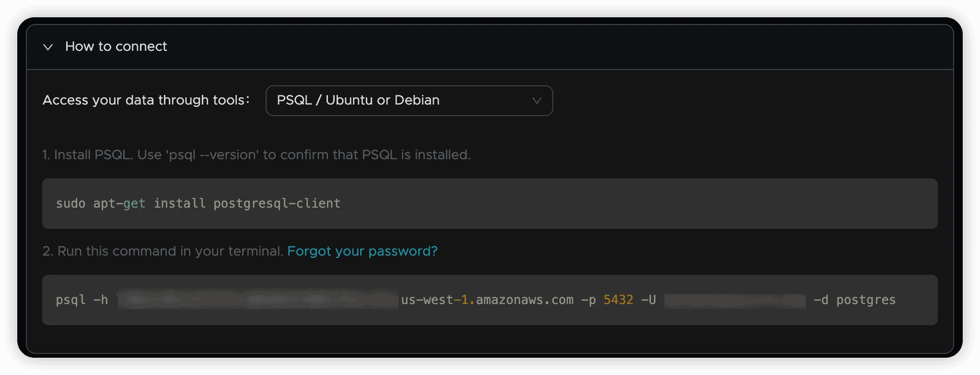Collapse the How to connect chevron
Screen dimensions: 980x375
48,47
